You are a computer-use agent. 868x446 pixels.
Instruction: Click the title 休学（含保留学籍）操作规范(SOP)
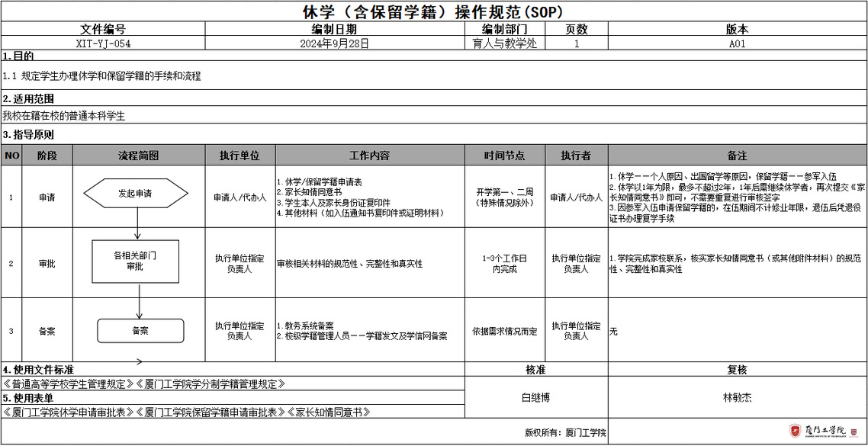click(x=433, y=11)
